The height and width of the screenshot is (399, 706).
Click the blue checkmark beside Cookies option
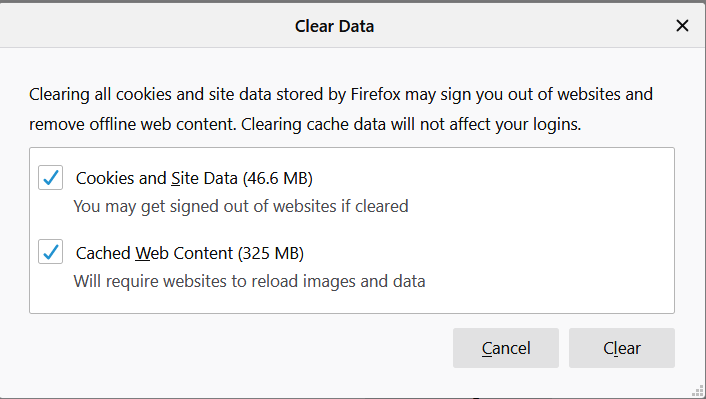tap(50, 177)
